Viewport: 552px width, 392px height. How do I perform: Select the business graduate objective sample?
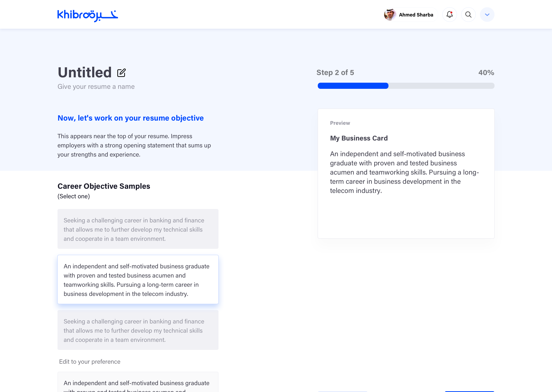pos(138,279)
